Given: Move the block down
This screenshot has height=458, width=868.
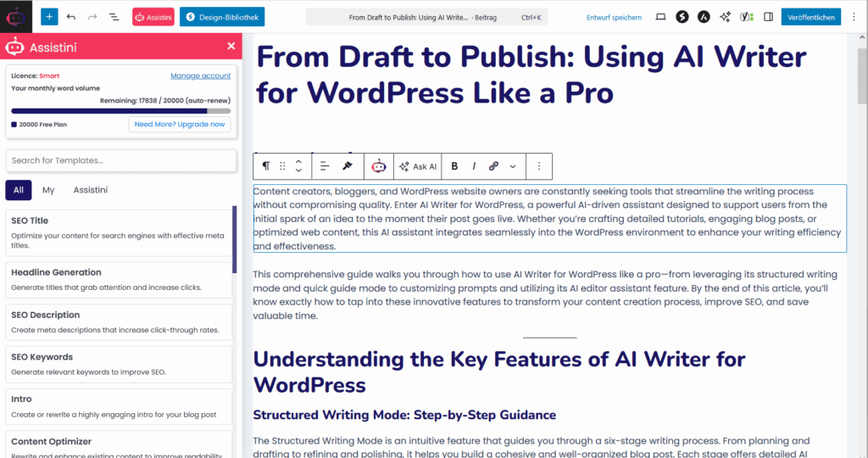Looking at the screenshot, I should coord(298,170).
